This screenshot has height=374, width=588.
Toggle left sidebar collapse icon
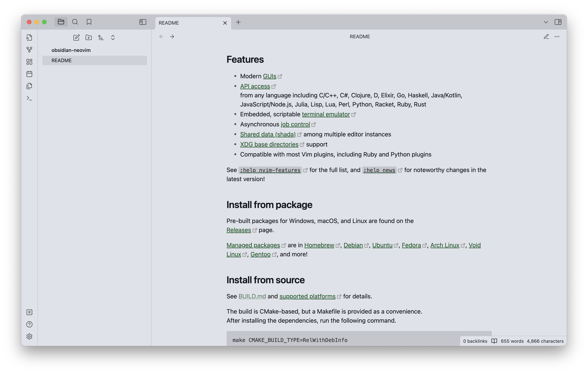pyautogui.click(x=143, y=22)
